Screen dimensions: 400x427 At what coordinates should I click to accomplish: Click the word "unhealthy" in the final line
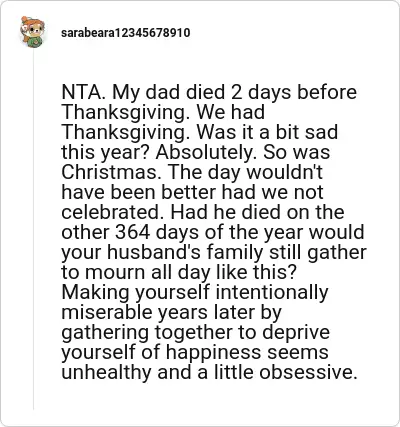coord(106,372)
